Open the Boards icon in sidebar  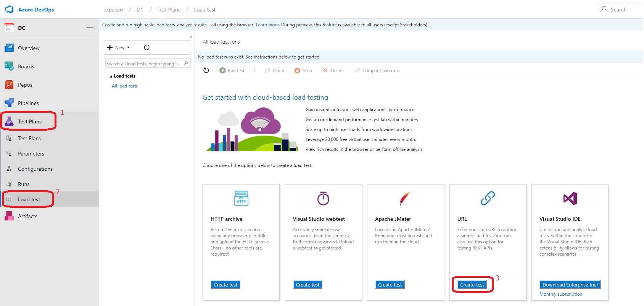(9, 66)
